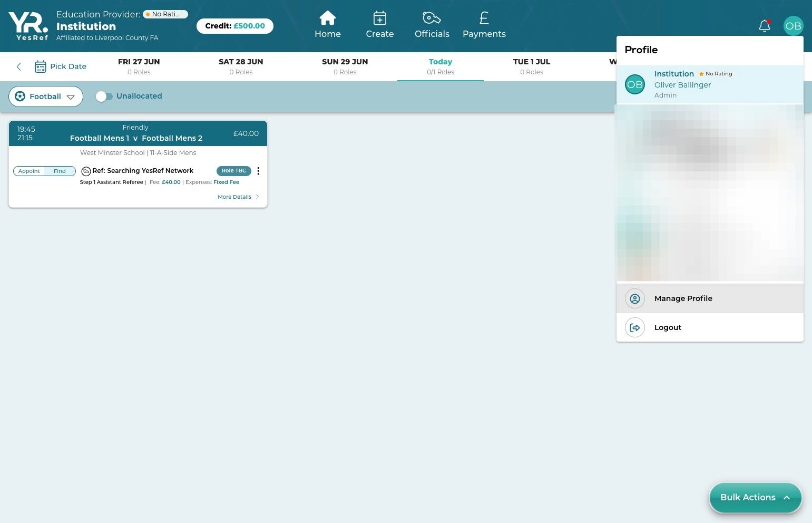This screenshot has height=523, width=812.
Task: Go back with left chevron arrow
Action: [19, 66]
